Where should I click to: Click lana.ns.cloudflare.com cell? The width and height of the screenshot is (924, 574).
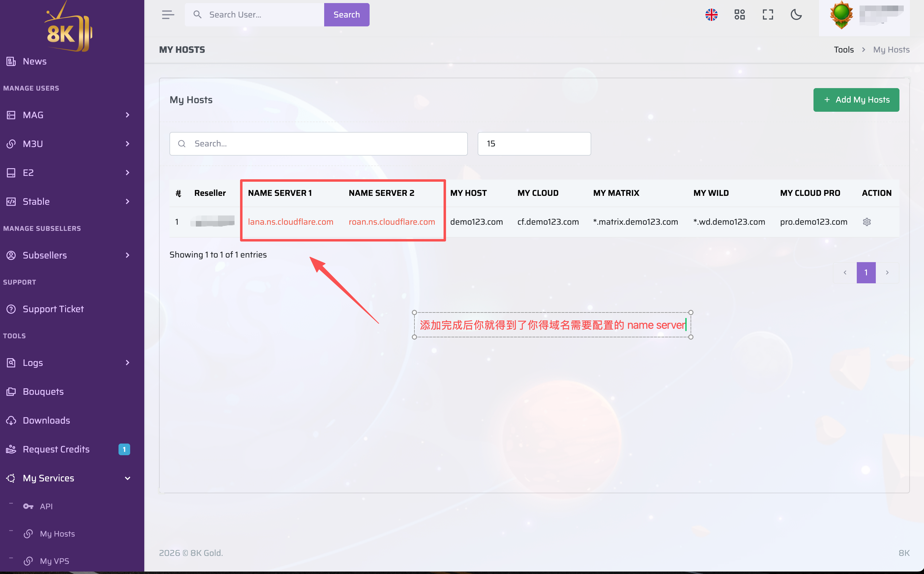[290, 222]
